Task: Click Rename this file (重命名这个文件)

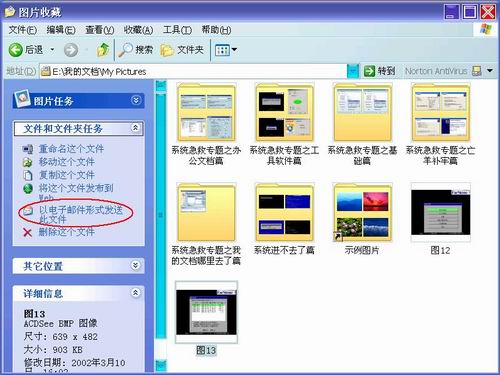Action: 71,149
